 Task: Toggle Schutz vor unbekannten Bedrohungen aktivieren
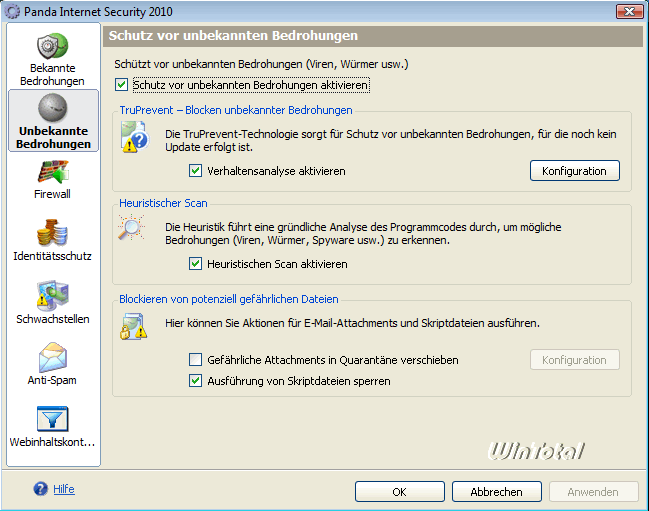pyautogui.click(x=121, y=85)
